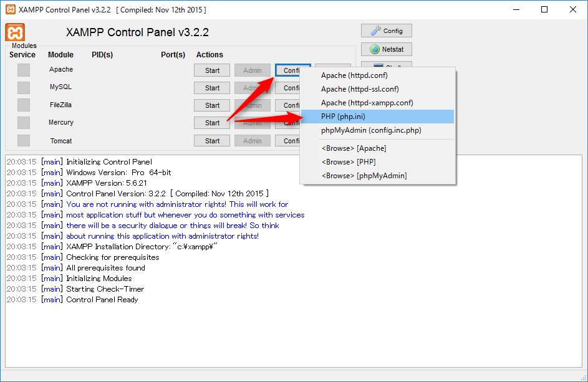Click 'Control Panel Ready' log line

pyautogui.click(x=72, y=300)
